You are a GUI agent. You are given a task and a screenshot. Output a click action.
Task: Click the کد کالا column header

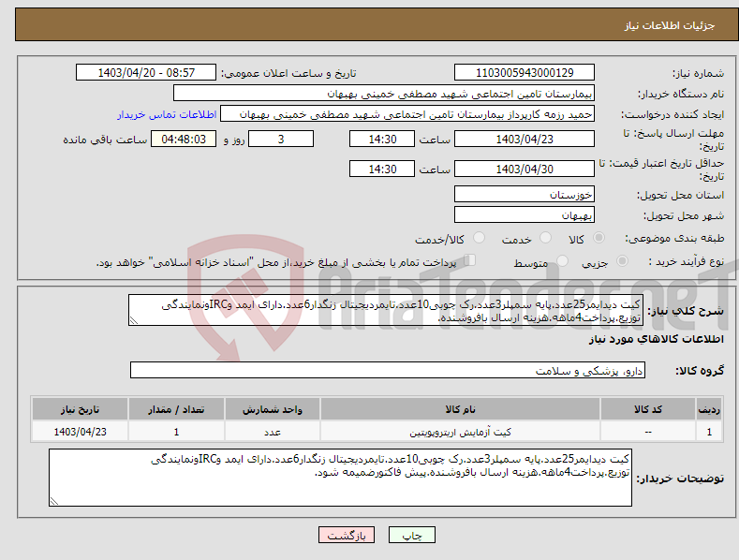[x=648, y=409]
